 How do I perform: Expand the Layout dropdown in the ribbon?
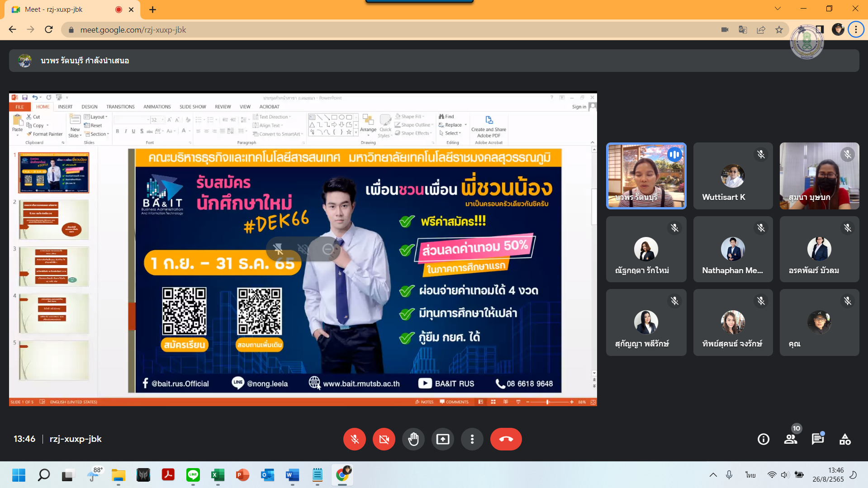96,117
